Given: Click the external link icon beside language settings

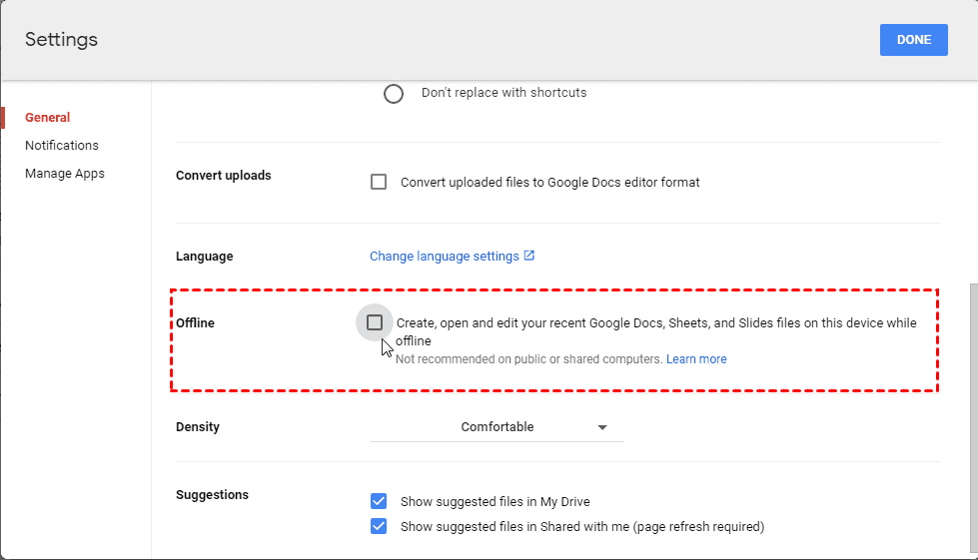Looking at the screenshot, I should pos(529,256).
